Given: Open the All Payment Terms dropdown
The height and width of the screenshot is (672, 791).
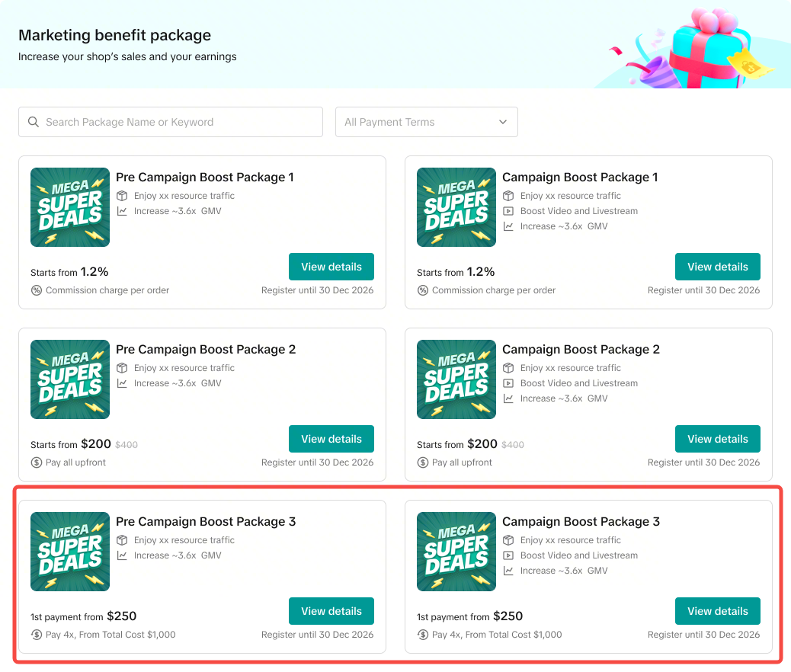Looking at the screenshot, I should pos(426,122).
